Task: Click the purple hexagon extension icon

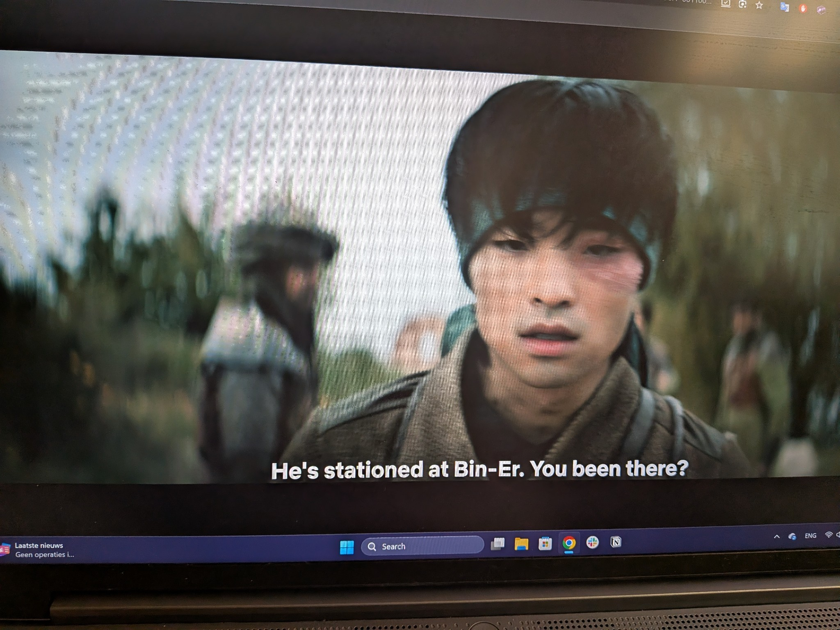Action: (x=821, y=10)
